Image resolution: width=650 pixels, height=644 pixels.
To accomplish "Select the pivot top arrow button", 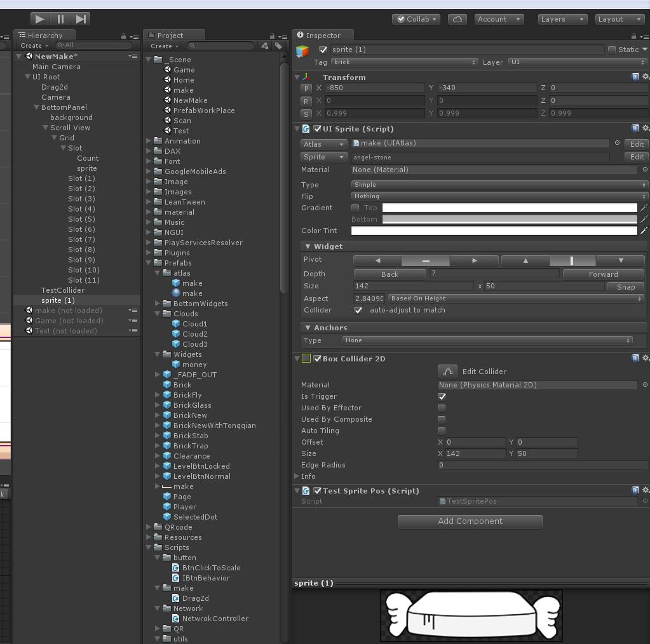I will pyautogui.click(x=525, y=260).
